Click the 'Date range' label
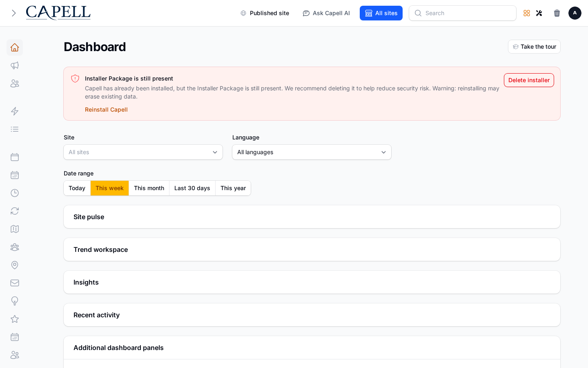 pos(78,173)
